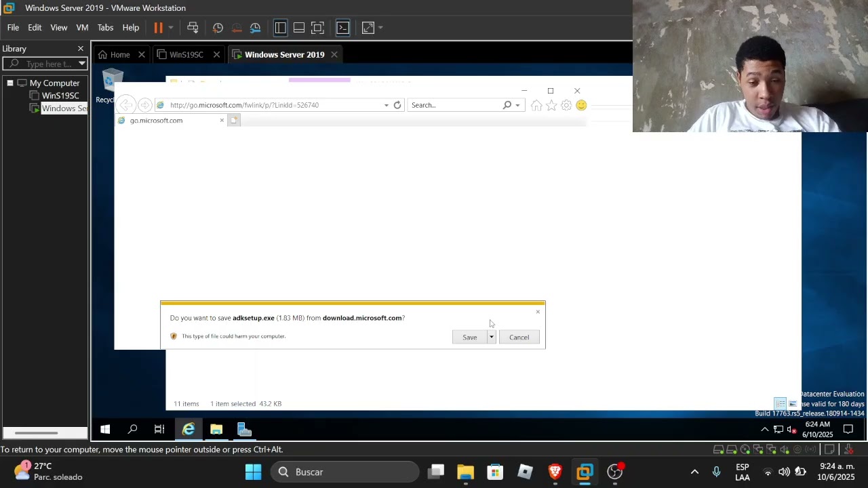This screenshot has height=488, width=868.
Task: Close the WinS19SC tab
Action: coord(216,55)
